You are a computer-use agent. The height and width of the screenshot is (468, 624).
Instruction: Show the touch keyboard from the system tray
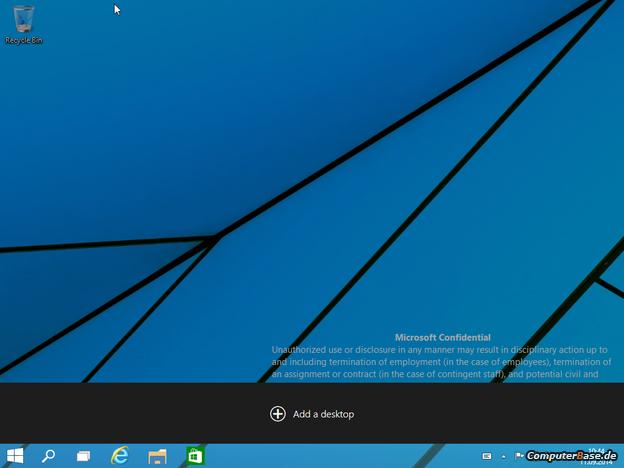487,456
